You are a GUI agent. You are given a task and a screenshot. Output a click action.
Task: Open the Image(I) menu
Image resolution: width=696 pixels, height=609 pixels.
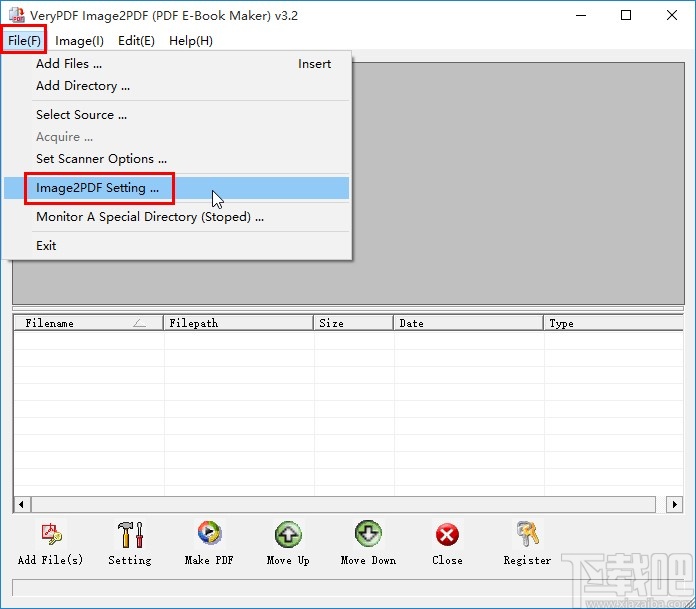pyautogui.click(x=79, y=41)
